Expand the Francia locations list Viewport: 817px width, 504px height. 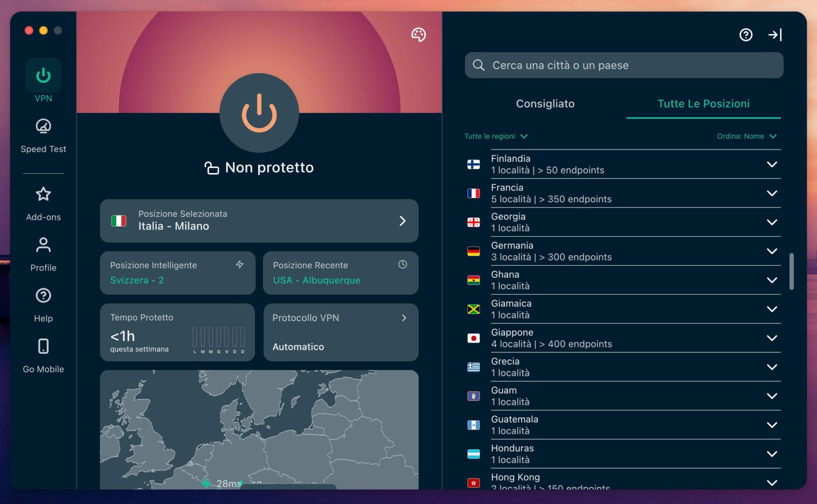click(772, 193)
